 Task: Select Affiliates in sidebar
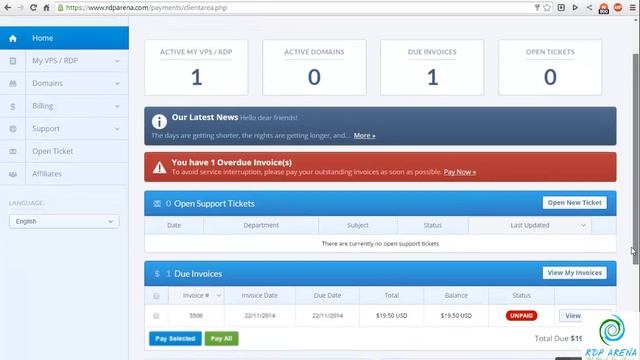pos(64,174)
